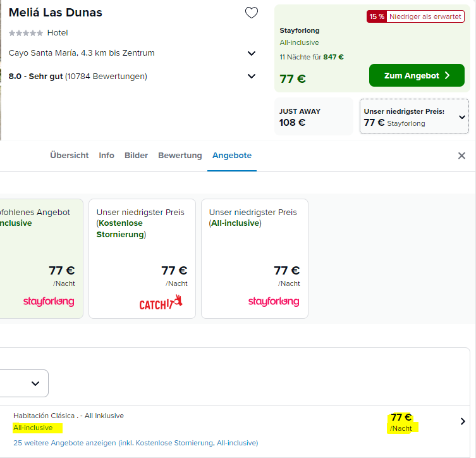The width and height of the screenshot is (476, 458).
Task: Switch to the Übersicht tab
Action: [70, 156]
